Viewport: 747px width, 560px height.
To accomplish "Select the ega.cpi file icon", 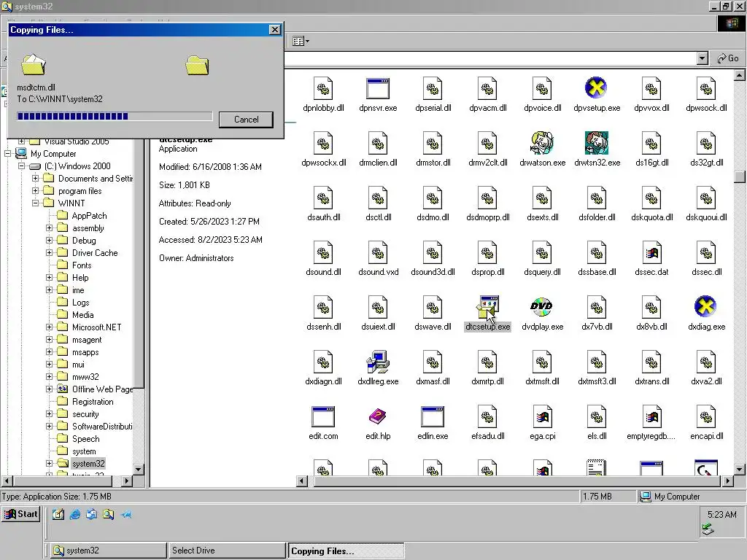I will 542,416.
